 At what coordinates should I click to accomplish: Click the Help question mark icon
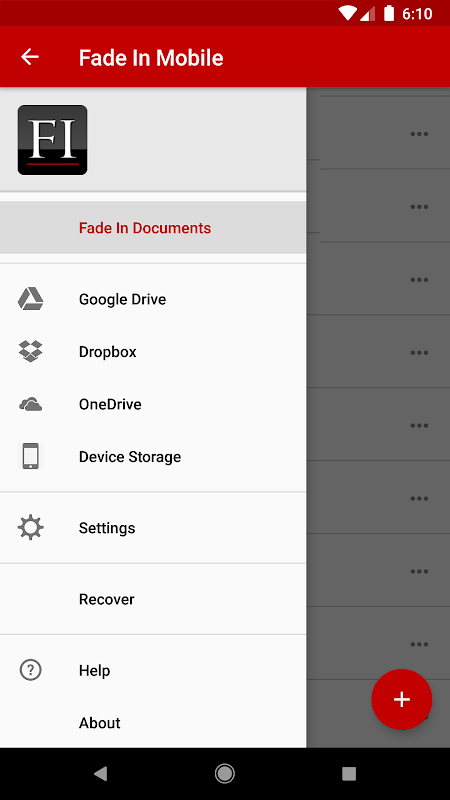point(31,670)
